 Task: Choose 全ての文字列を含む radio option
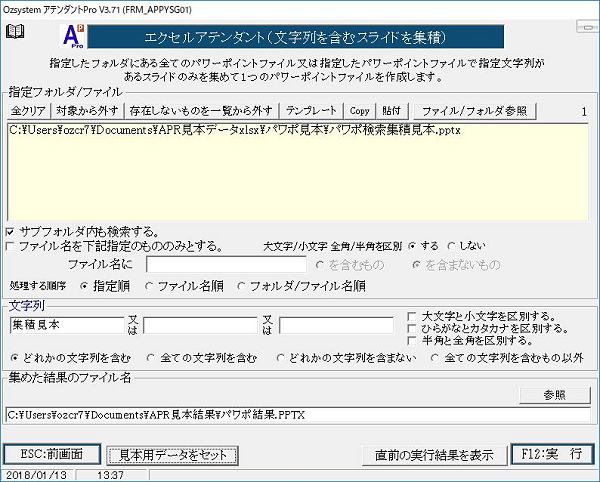151,356
